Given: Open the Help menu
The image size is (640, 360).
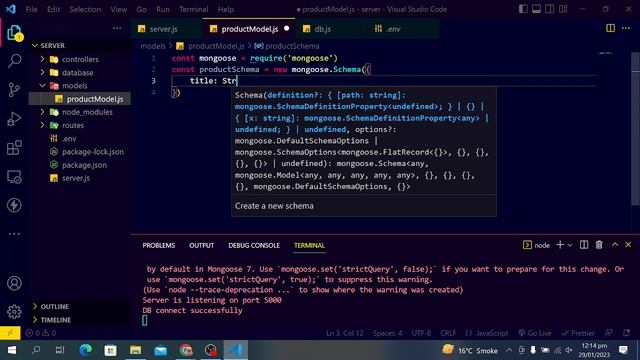Looking at the screenshot, I should pos(226,9).
